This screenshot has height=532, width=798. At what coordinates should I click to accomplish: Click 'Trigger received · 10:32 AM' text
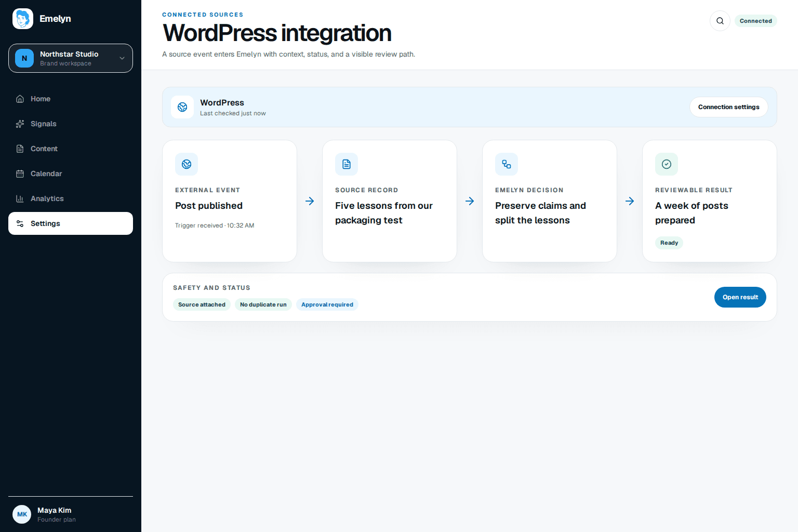tap(215, 225)
